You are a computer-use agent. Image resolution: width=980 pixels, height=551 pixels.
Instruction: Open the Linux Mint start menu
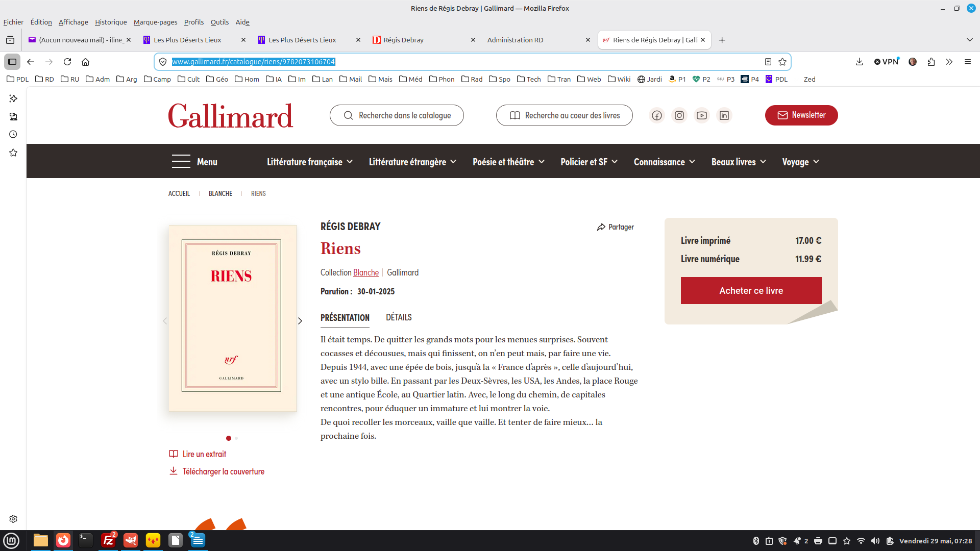pos(11,540)
